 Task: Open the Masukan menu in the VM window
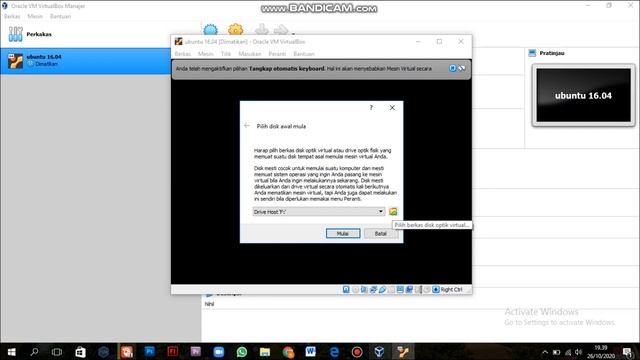250,54
